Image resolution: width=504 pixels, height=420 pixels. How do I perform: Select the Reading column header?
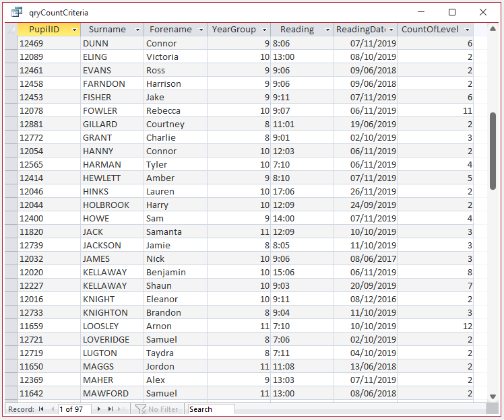(x=302, y=30)
